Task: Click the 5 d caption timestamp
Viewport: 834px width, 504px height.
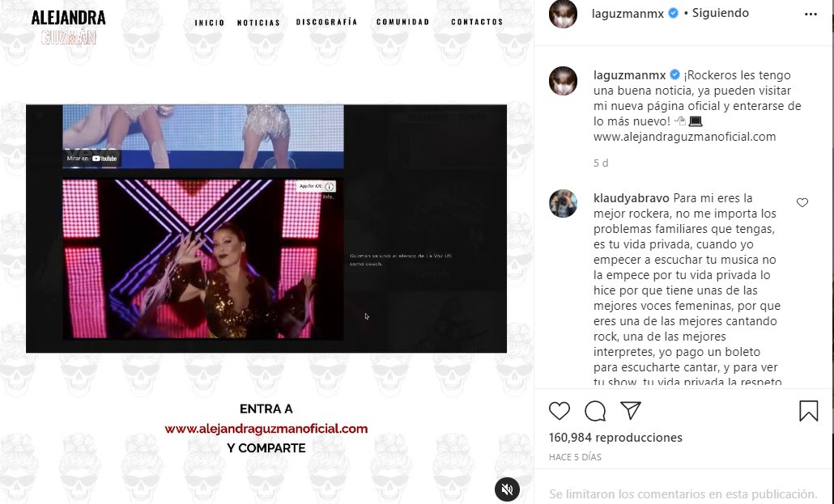Action: coord(601,163)
